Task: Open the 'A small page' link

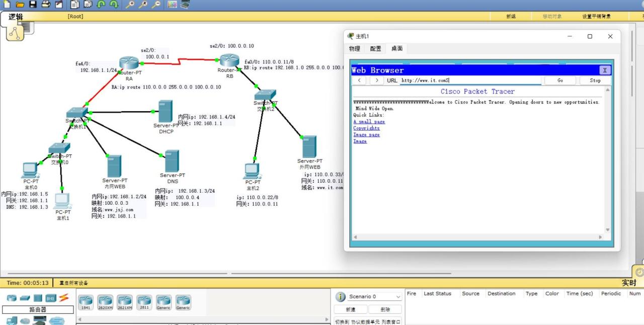Action: [x=369, y=122]
